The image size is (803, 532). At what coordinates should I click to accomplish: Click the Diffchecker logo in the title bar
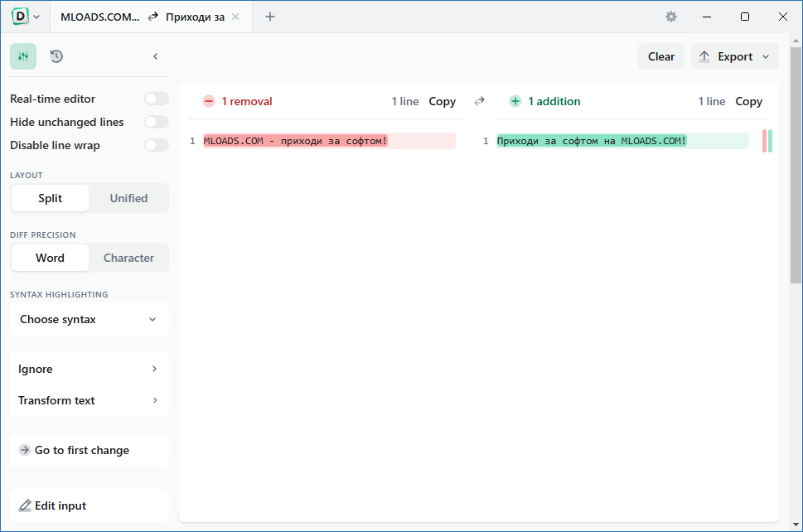tap(20, 17)
